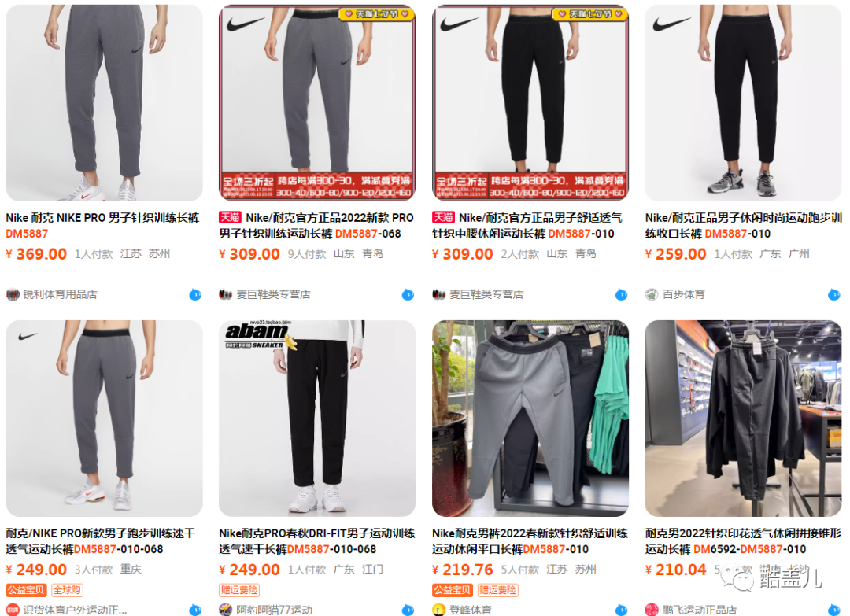The width and height of the screenshot is (850, 616).
Task: Open the store rack photo priced ¥219.76
Action: 530,419
